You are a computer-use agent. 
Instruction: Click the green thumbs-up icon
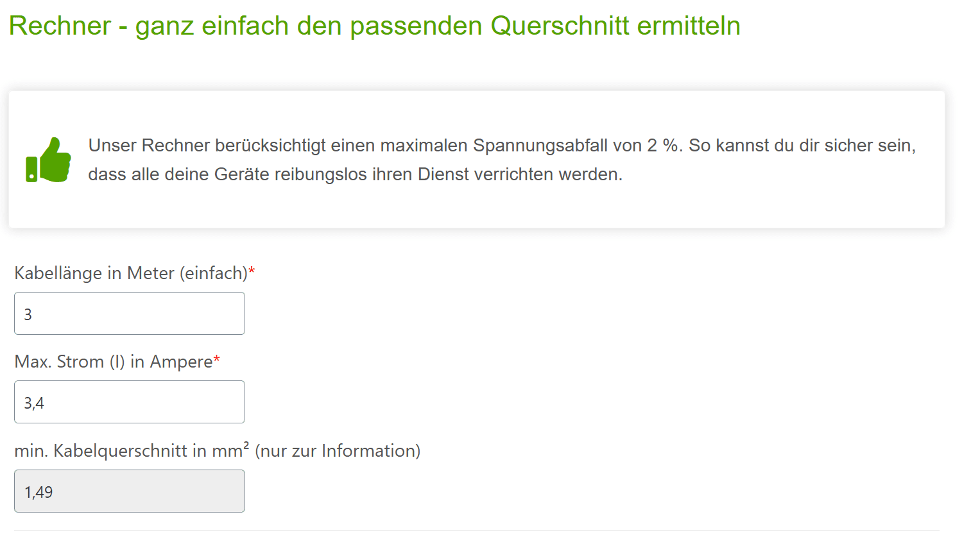point(48,160)
